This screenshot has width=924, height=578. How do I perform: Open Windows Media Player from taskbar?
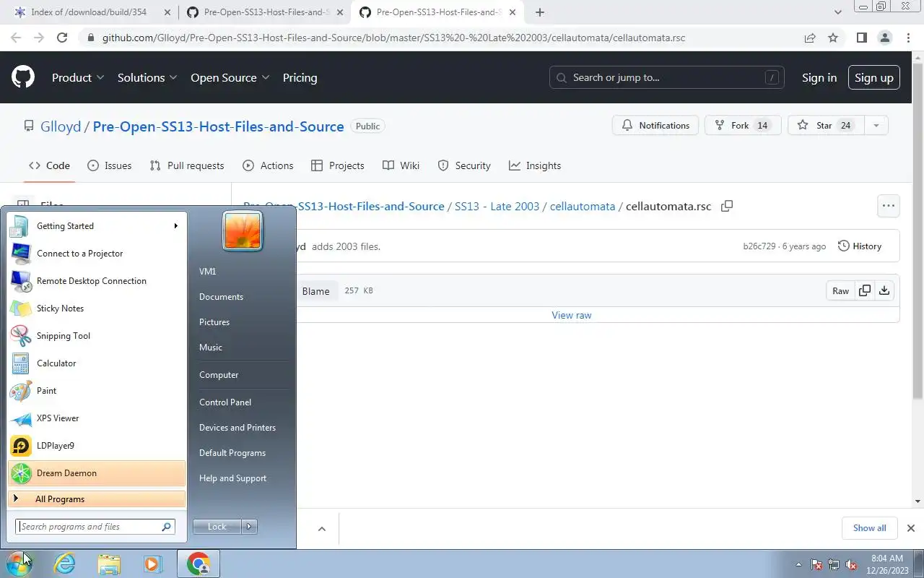coord(152,564)
